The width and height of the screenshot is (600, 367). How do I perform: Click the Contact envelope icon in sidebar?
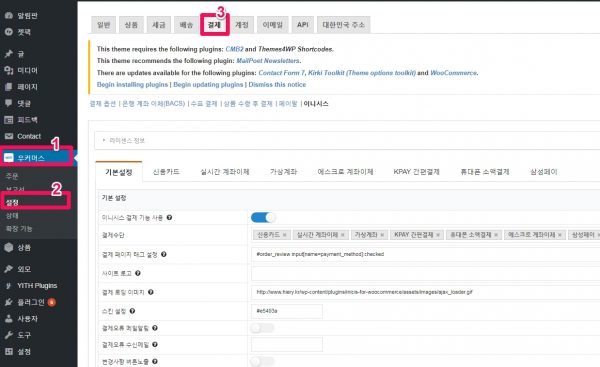point(8,136)
